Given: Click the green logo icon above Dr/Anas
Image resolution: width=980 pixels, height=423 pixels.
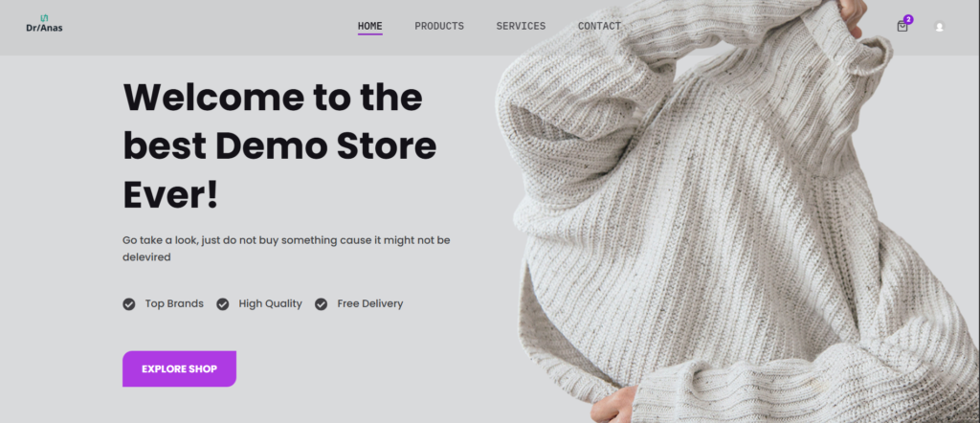Looking at the screenshot, I should (44, 18).
